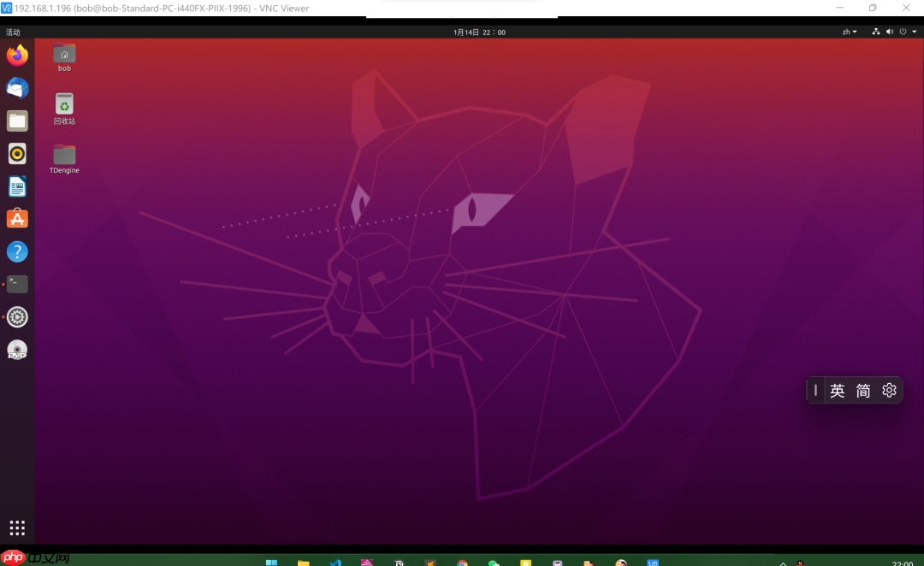The height and width of the screenshot is (566, 924).
Task: Show all applications via grid button
Action: click(x=17, y=528)
